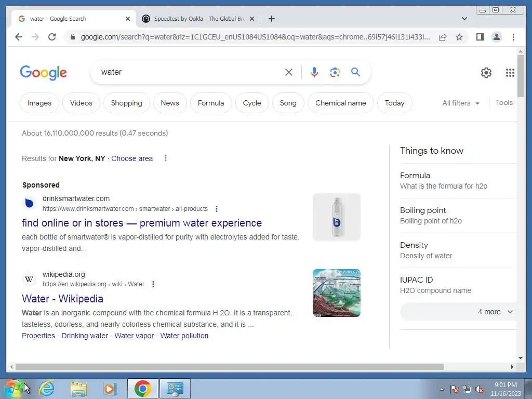Screen dimensions: 532x399
Task: Open the Water - Wikipedia result
Action: (62, 299)
